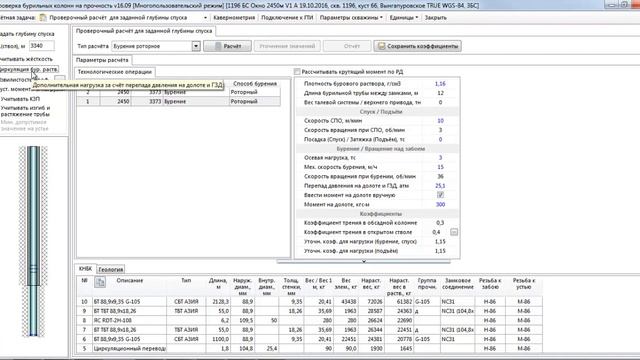This screenshot has width=640, height=360.
Task: Switch to the Геология tab
Action: point(111,269)
